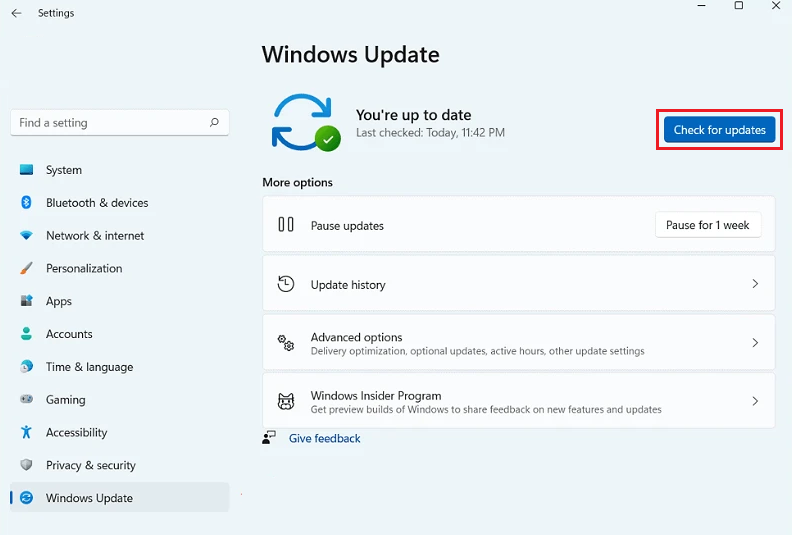Click the Accessibility person icon in the sidebar
The image size is (792, 535).
pos(26,432)
